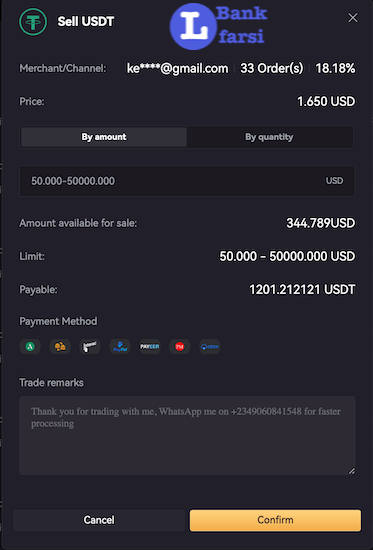373x550 pixels.
Task: Choose the red Perfect Money icon
Action: tap(180, 347)
